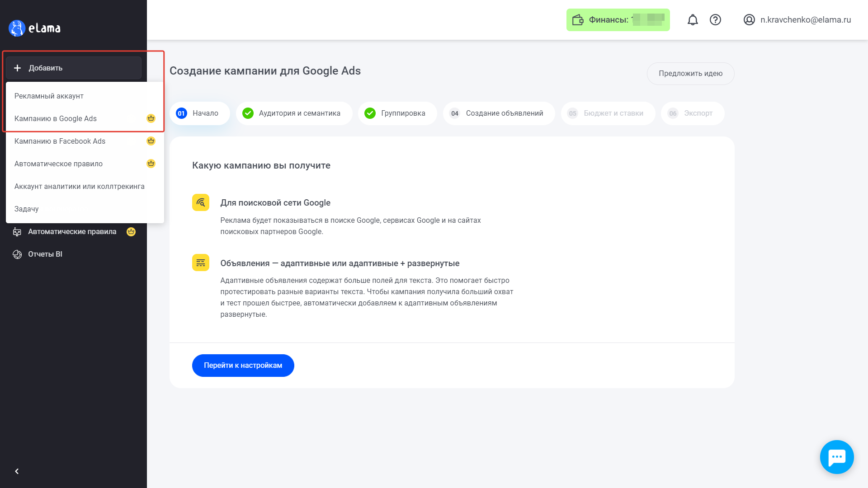Click heading Какую кампанию вы получите
This screenshot has width=868, height=488.
point(261,165)
